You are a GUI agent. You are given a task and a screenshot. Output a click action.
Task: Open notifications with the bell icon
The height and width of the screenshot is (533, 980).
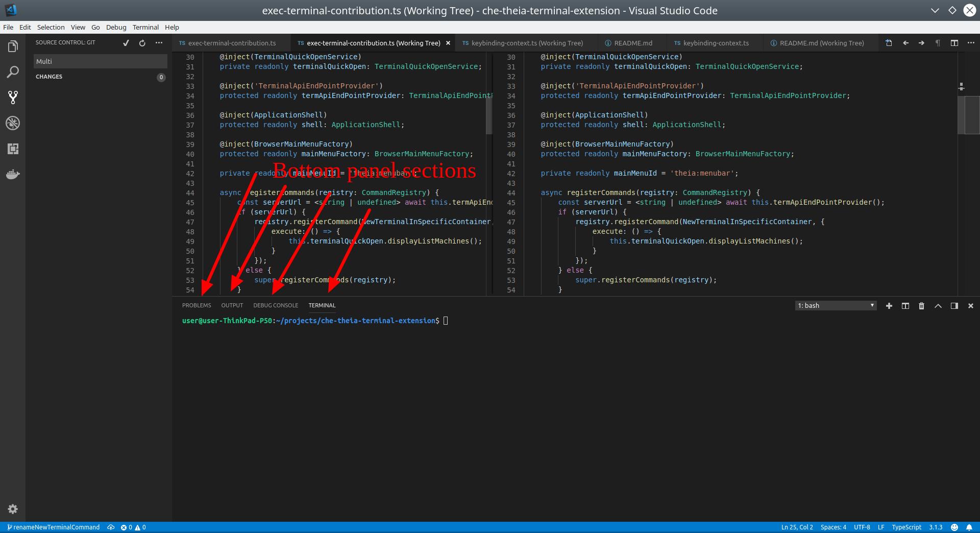[x=969, y=527]
